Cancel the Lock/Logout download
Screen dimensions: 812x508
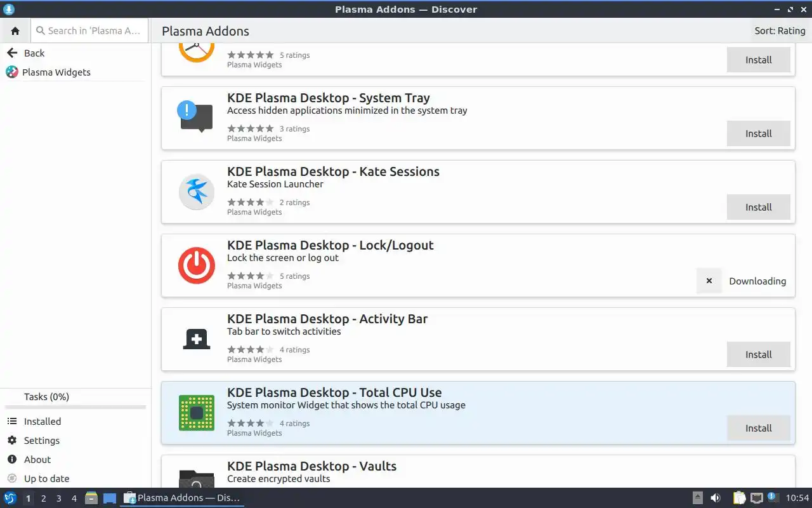[709, 281]
